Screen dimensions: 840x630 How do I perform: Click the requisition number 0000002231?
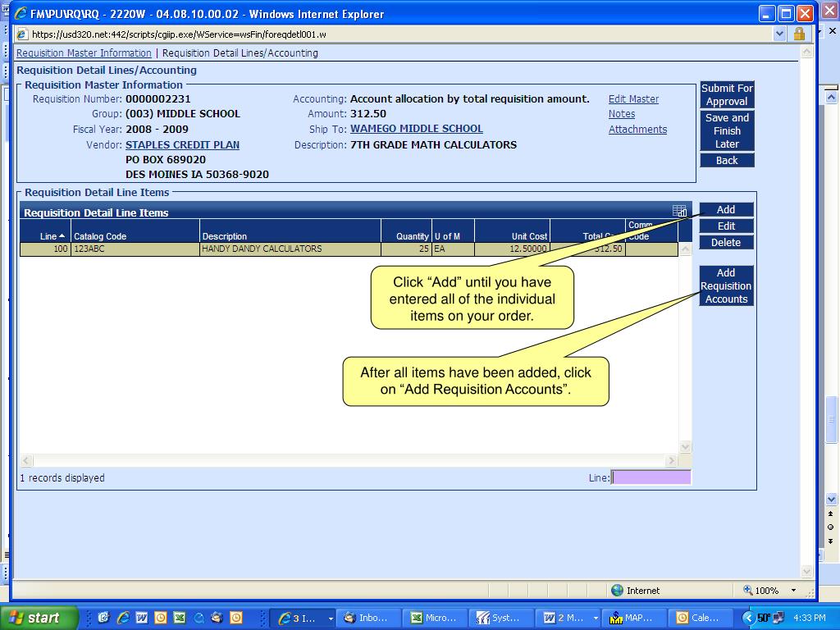[x=158, y=99]
